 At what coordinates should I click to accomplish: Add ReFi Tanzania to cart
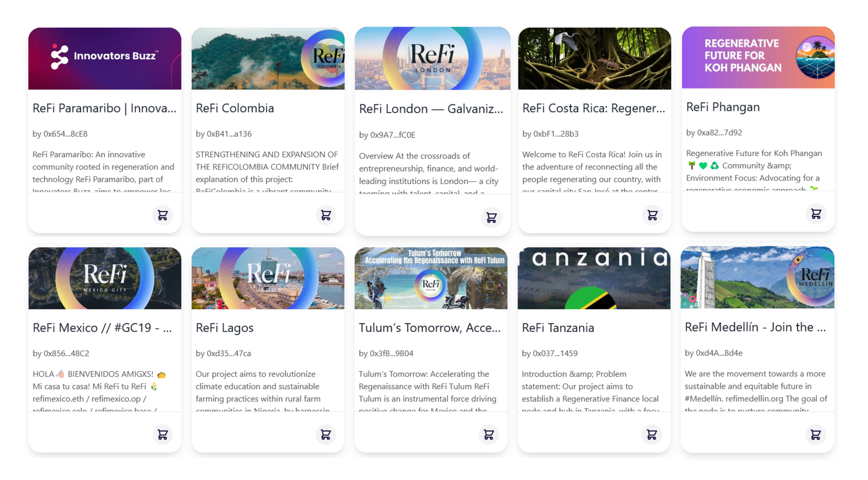point(651,434)
